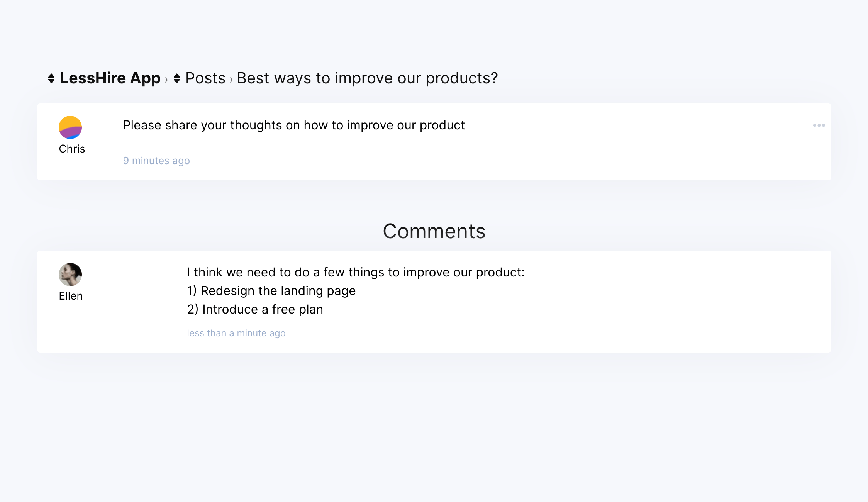Click the 'Introduce a free plan' line
Image resolution: width=868 pixels, height=502 pixels.
pyautogui.click(x=255, y=309)
